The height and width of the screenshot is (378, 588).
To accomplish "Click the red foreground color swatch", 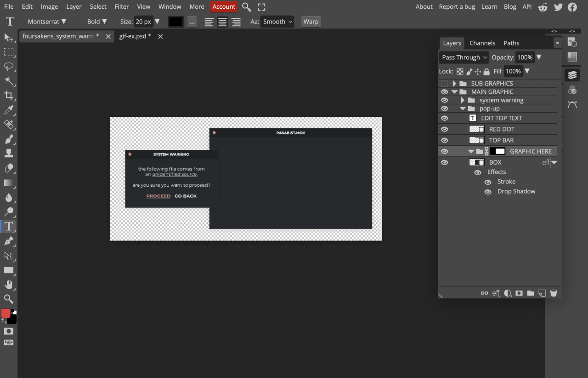I will (x=6, y=313).
